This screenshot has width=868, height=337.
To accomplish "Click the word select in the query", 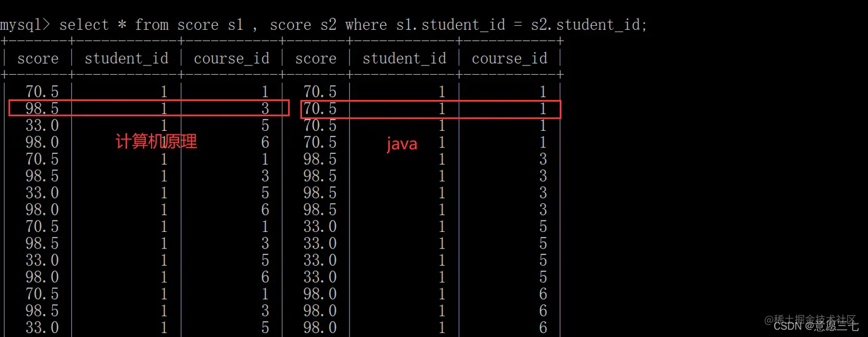I will coord(84,25).
